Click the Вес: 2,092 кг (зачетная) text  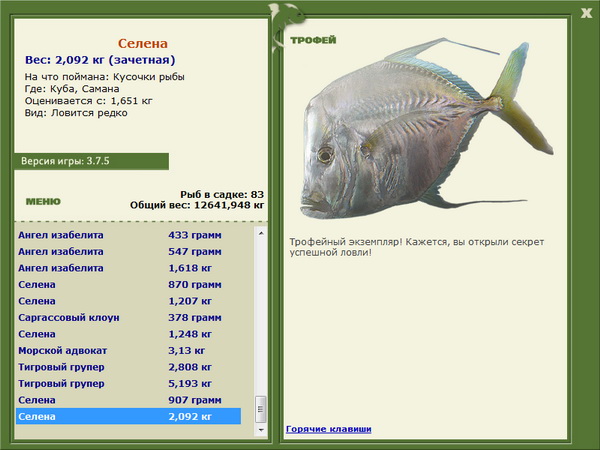coord(100,60)
